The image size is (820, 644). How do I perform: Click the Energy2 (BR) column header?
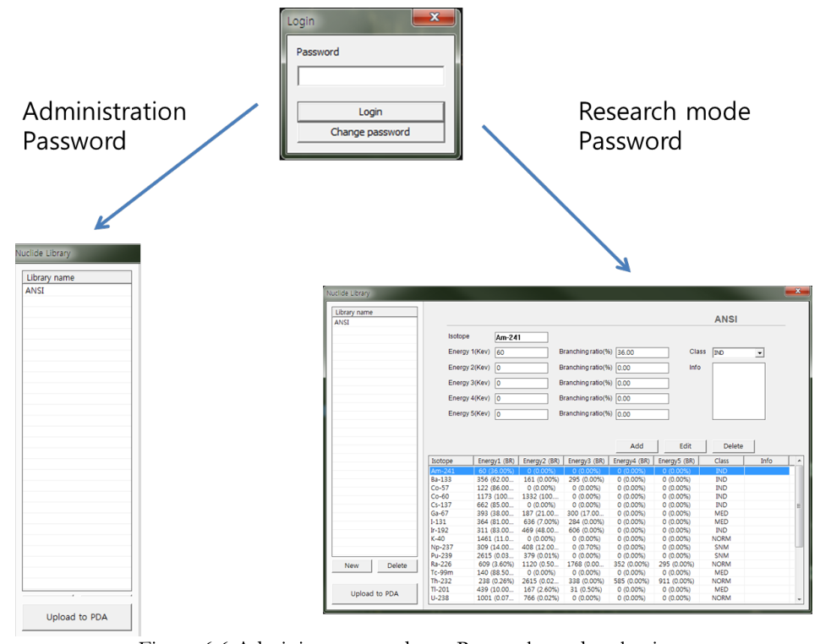[541, 461]
